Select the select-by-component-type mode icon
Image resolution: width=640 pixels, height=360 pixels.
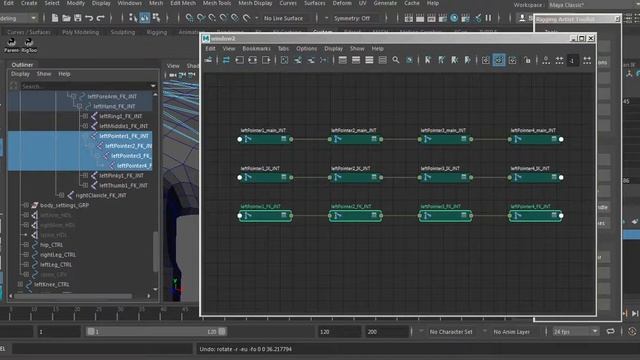click(156, 18)
